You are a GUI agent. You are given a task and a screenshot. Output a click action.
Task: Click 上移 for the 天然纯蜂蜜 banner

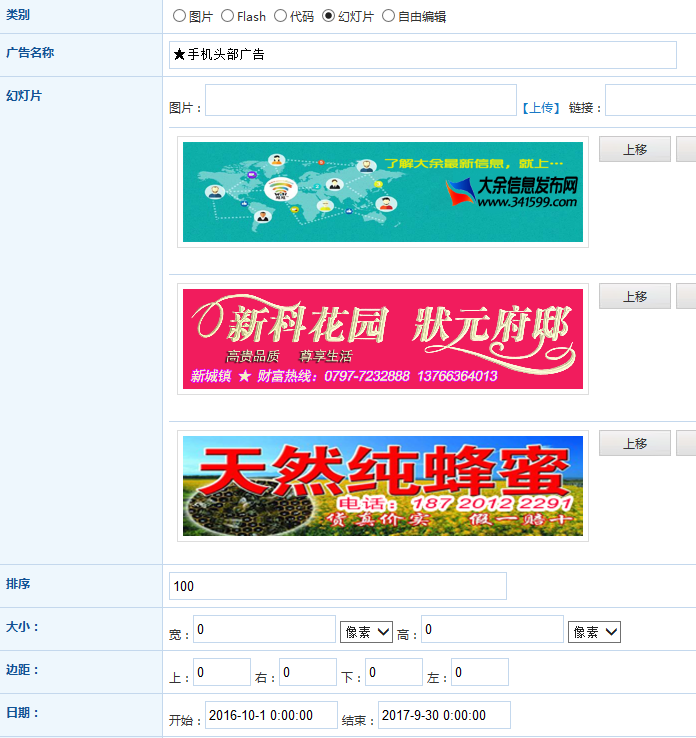634,443
